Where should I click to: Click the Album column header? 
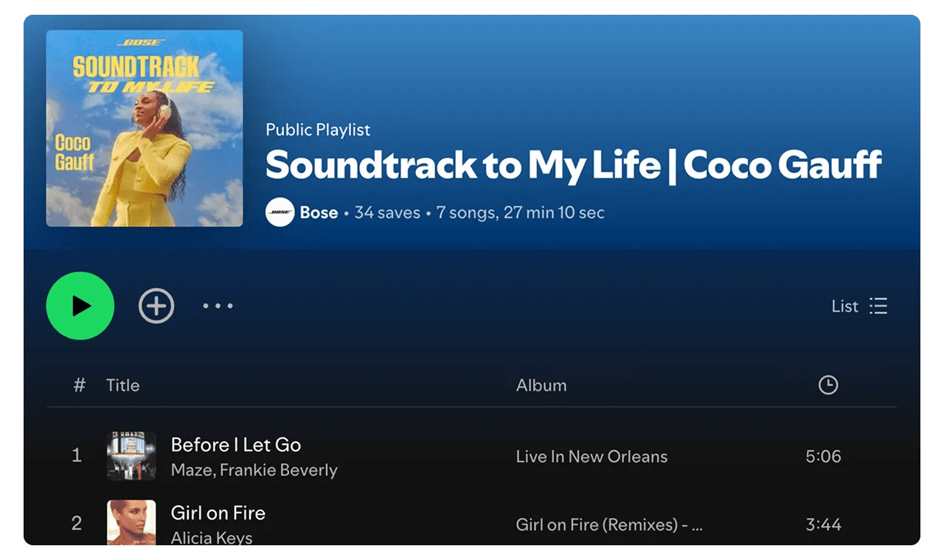click(541, 385)
